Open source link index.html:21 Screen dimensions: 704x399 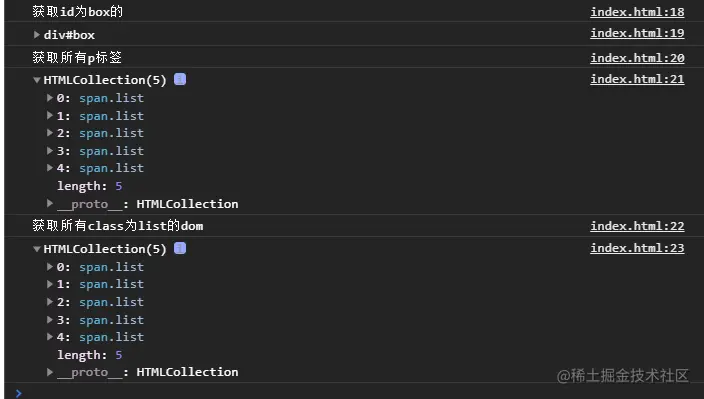tap(637, 79)
